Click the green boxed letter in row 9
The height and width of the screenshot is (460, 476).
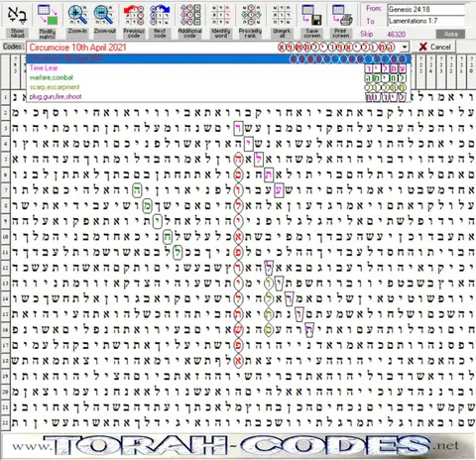(x=158, y=221)
